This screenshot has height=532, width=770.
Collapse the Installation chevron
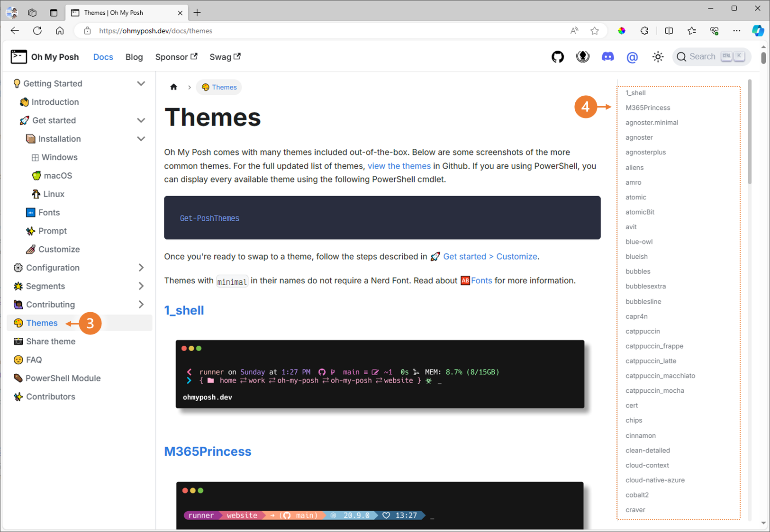141,139
